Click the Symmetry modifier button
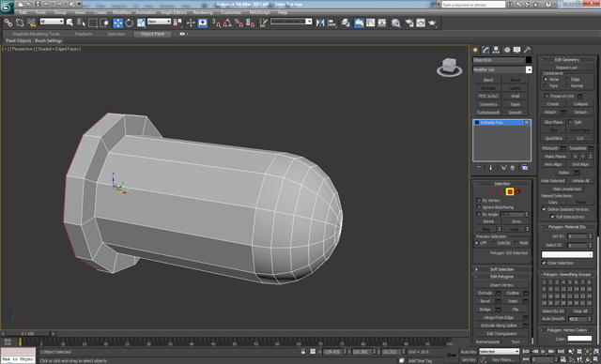Viewport: 601px width, 364px height. pos(488,104)
